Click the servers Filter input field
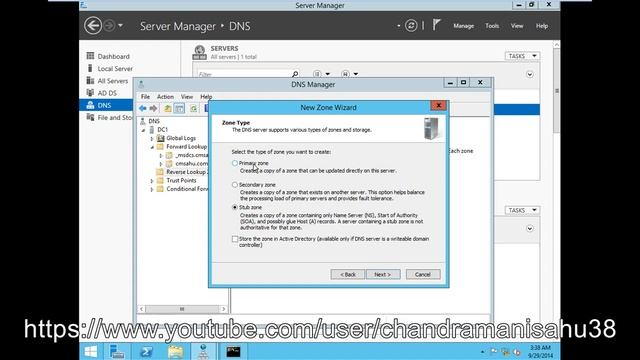Screen dimensions: 640x360 click(x=244, y=74)
